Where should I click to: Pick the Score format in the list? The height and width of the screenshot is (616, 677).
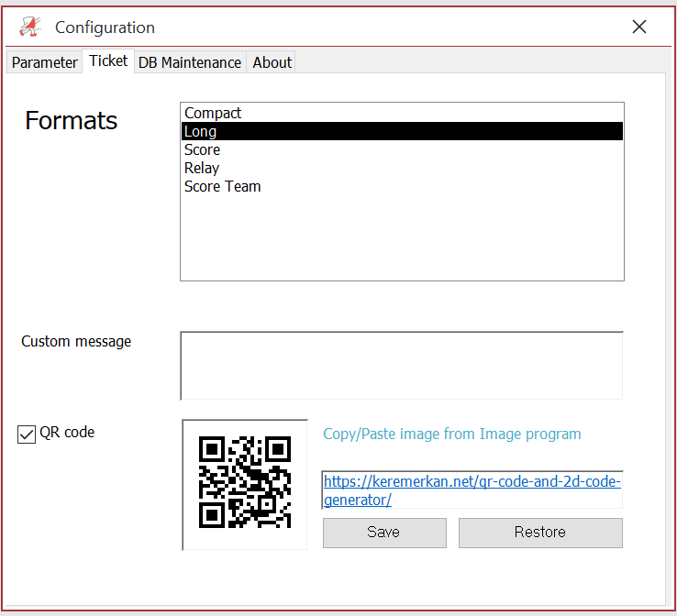402,149
